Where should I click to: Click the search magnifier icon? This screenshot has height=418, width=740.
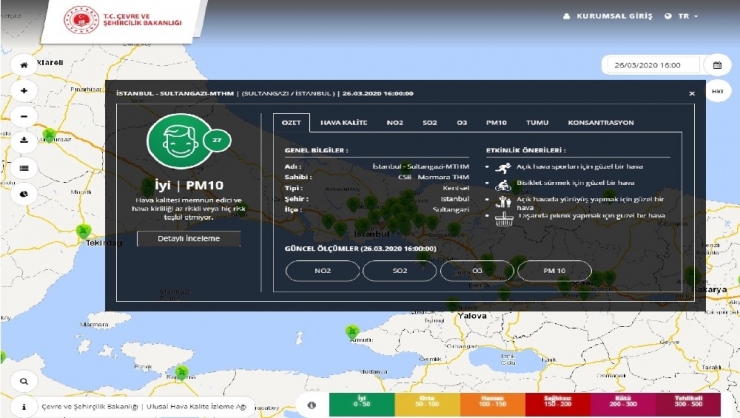coord(23,381)
